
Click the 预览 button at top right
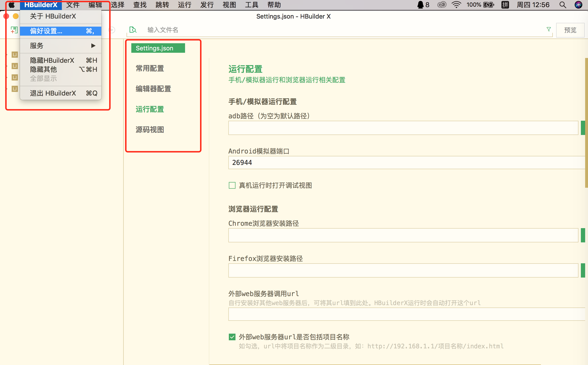570,30
